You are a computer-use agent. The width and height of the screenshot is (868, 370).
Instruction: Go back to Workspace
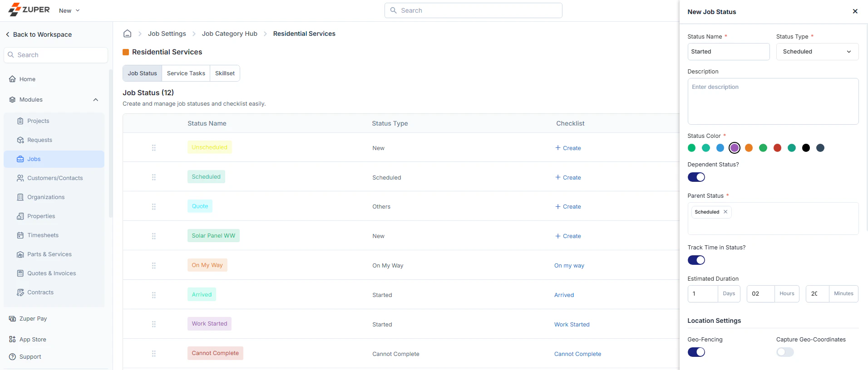click(39, 34)
